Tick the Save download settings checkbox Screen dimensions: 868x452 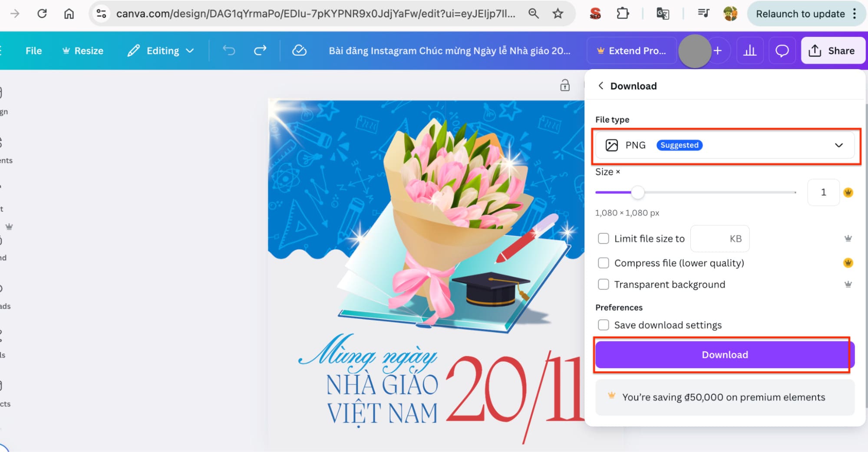click(x=604, y=325)
